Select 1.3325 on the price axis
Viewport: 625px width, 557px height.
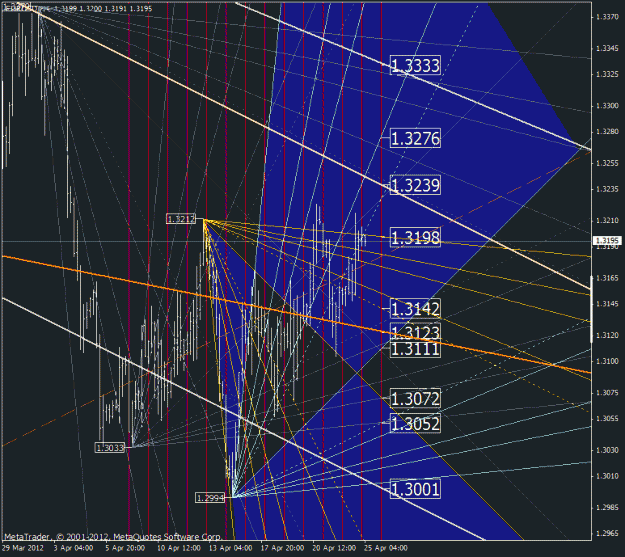pos(607,74)
